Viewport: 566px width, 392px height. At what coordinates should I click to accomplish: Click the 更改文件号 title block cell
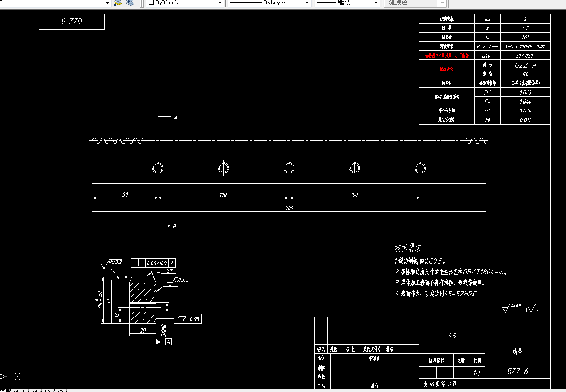pos(372,349)
